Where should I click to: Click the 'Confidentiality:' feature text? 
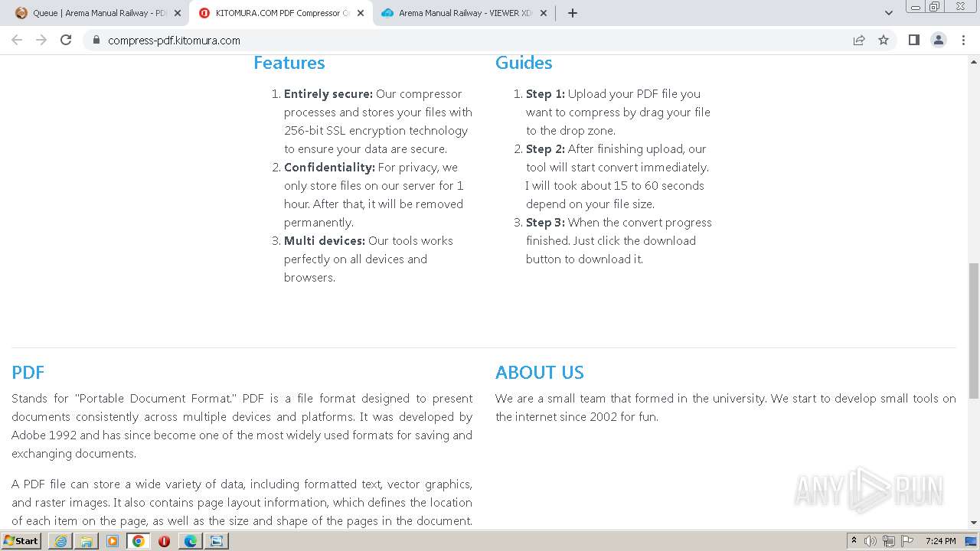coord(329,168)
